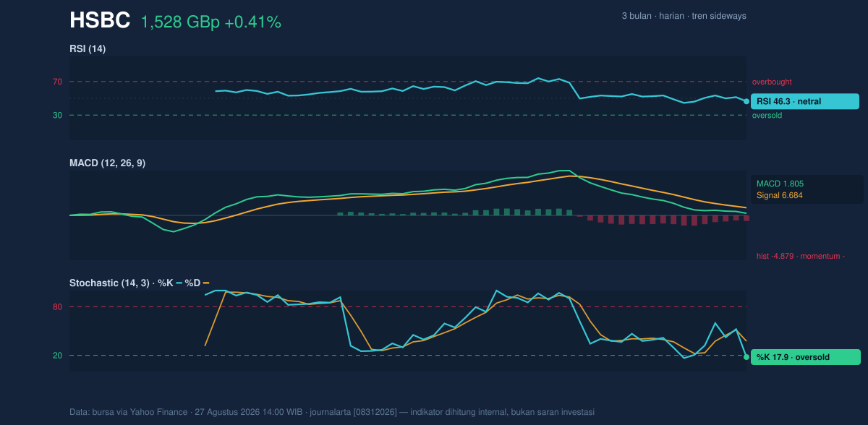Click the RSI 70 axis label
The width and height of the screenshot is (868, 425).
57,82
